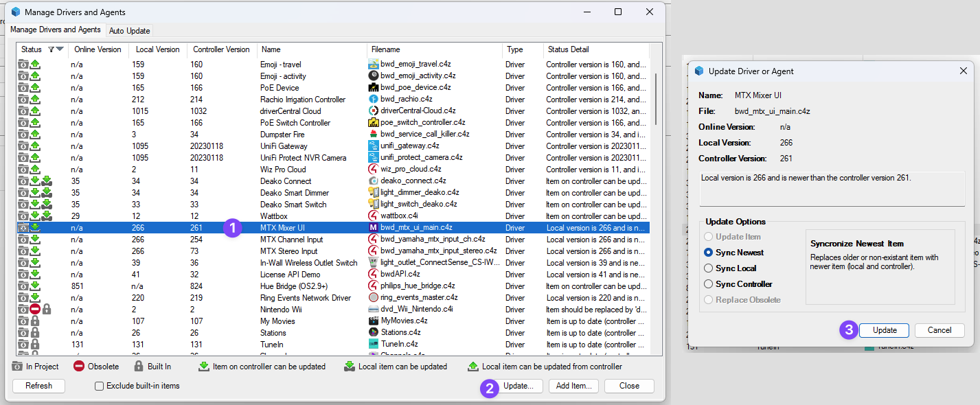Select the Sync Controller radio option
This screenshot has width=980, height=405.
pyautogui.click(x=709, y=284)
